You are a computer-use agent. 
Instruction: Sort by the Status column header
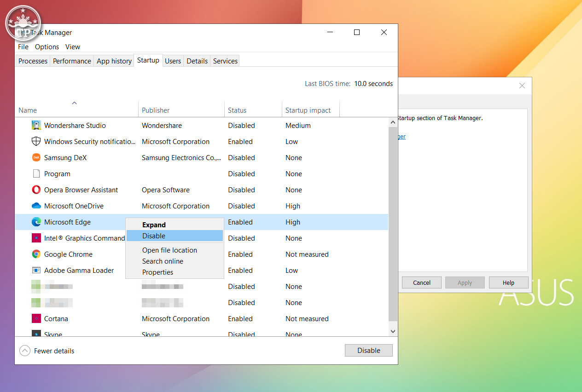pos(253,110)
